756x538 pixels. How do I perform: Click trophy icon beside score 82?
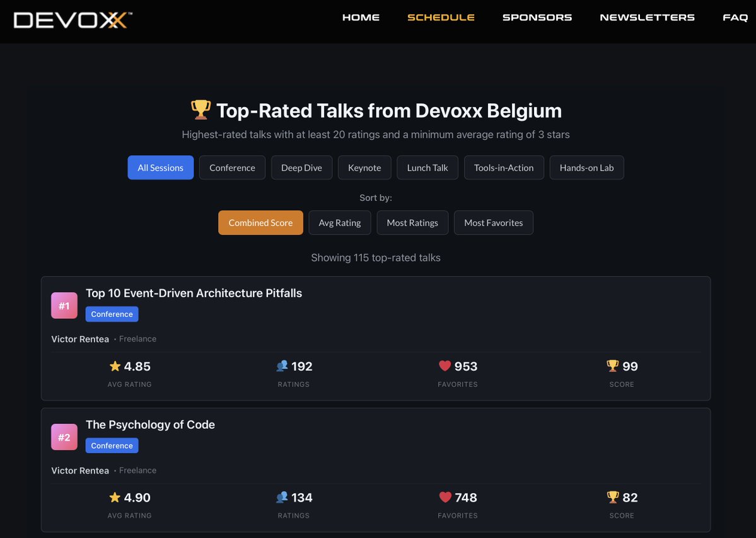pos(612,497)
